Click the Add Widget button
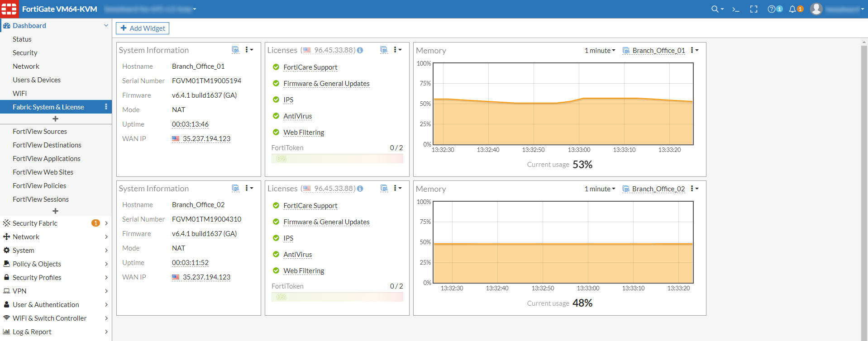868x341 pixels. pos(143,28)
